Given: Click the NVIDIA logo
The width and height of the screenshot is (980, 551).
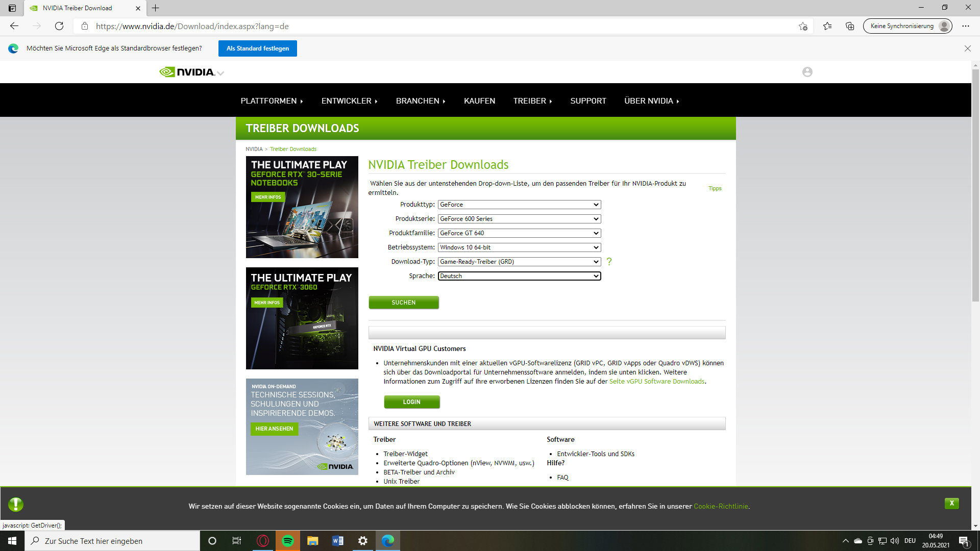Looking at the screenshot, I should point(187,72).
